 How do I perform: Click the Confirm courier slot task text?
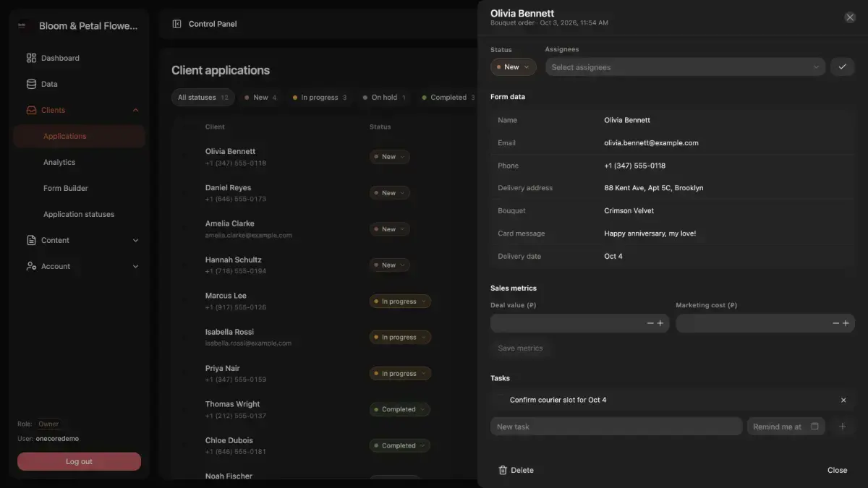click(x=558, y=400)
